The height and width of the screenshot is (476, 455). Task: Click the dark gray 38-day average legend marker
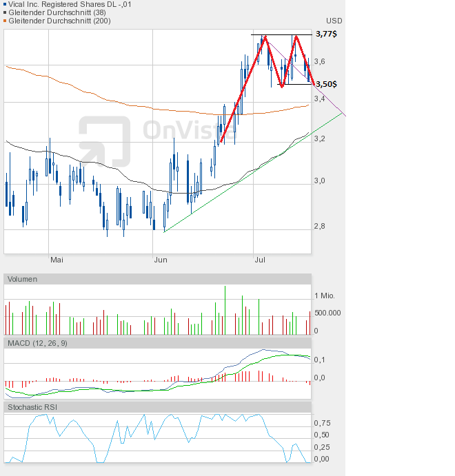pyautogui.click(x=5, y=13)
